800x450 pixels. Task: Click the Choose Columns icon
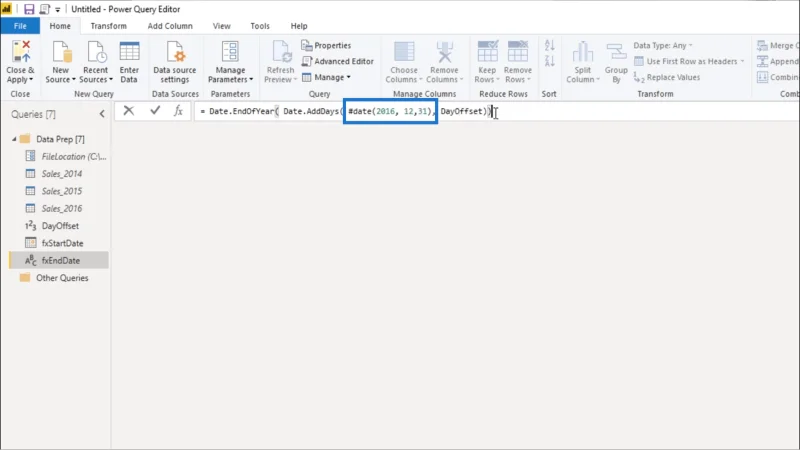pyautogui.click(x=404, y=52)
